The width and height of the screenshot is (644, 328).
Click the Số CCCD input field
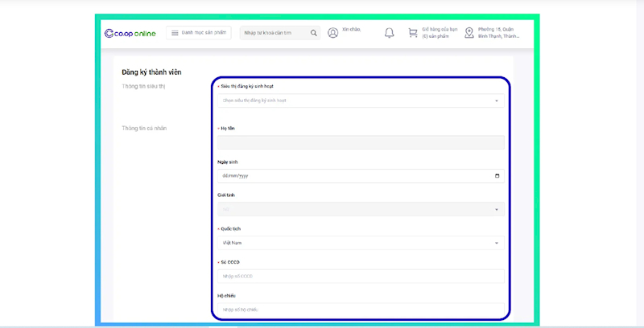(360, 277)
